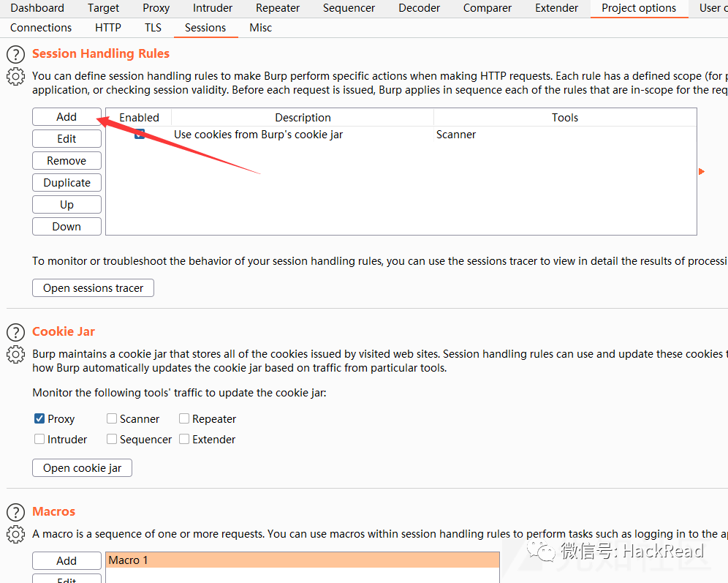The width and height of the screenshot is (728, 583).
Task: Open the Comparer tab
Action: [487, 8]
